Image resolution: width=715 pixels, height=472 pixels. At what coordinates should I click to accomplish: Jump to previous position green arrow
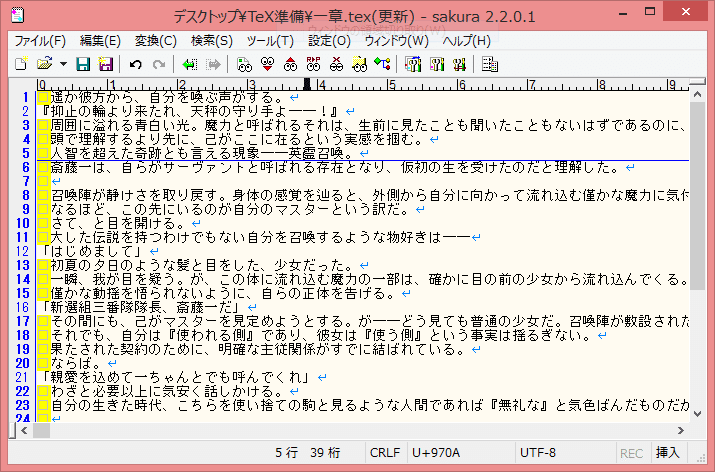pos(189,64)
